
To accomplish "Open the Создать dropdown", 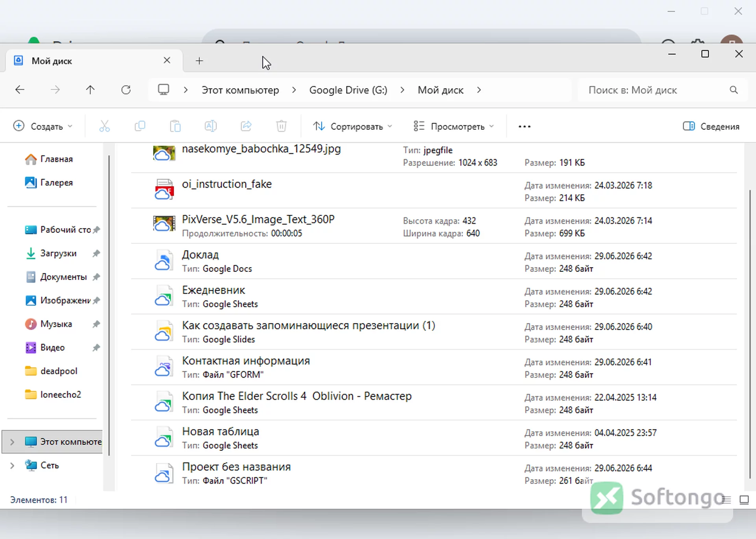I will (x=43, y=126).
